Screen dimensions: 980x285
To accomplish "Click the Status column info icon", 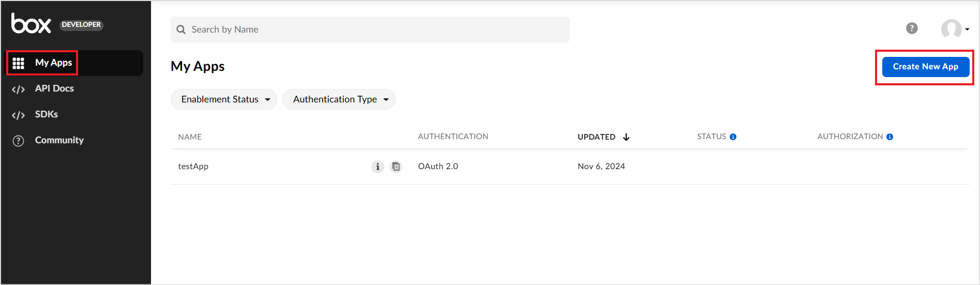I will (733, 137).
